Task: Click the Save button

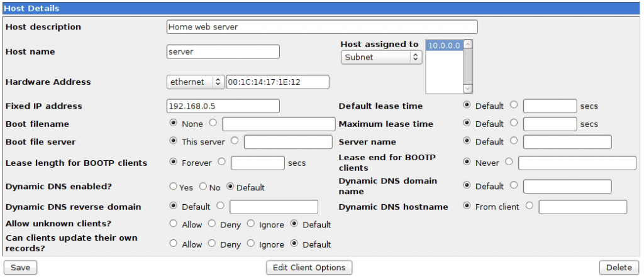Action: tap(20, 268)
